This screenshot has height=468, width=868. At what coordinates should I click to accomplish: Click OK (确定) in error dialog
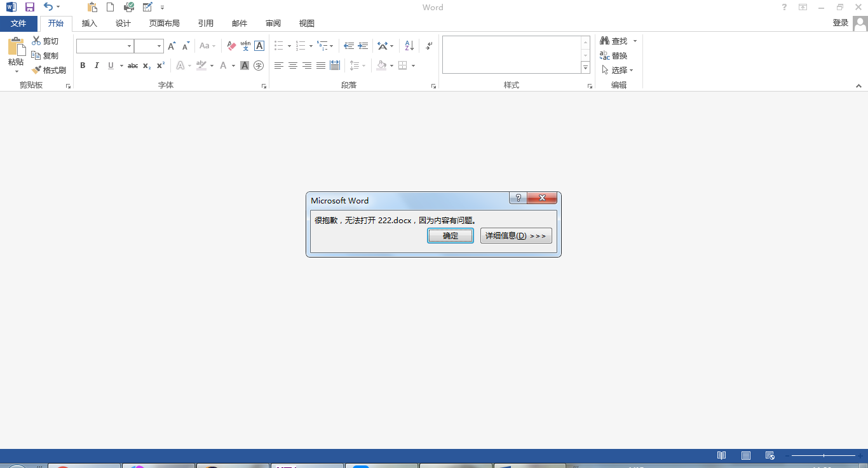451,236
